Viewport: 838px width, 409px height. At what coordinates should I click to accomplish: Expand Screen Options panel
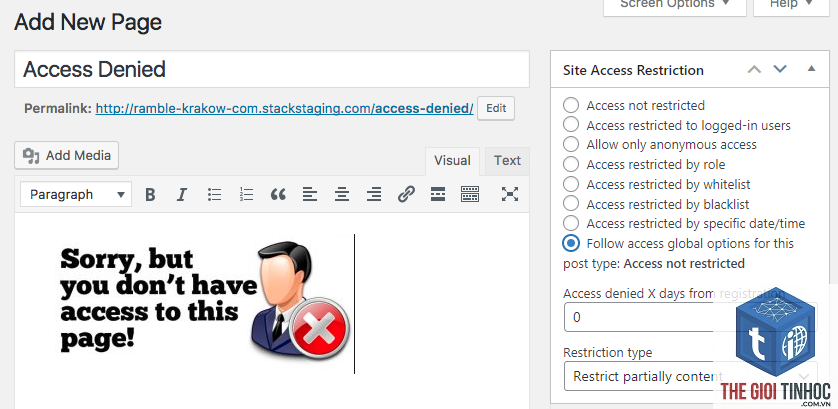675,5
